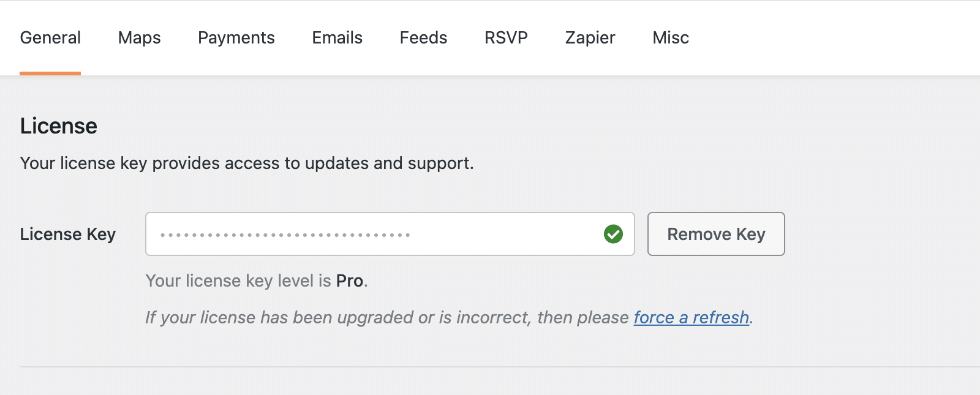
Task: Click the license key description text
Action: coord(246,163)
